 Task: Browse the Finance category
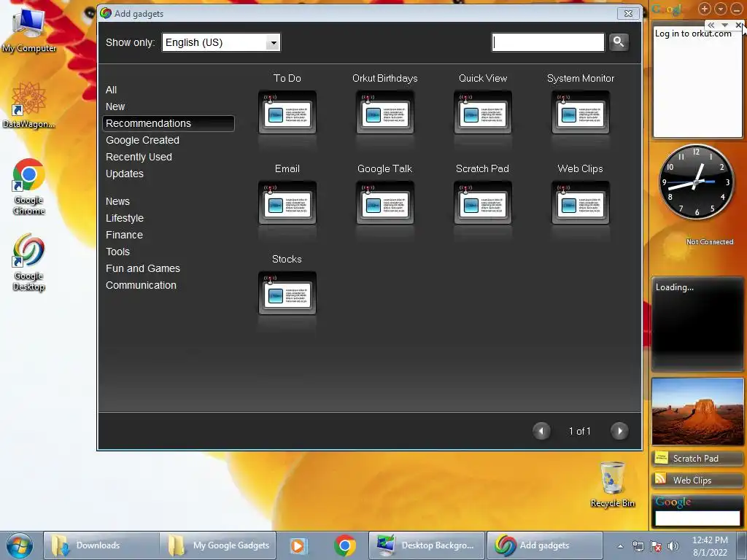(x=124, y=235)
